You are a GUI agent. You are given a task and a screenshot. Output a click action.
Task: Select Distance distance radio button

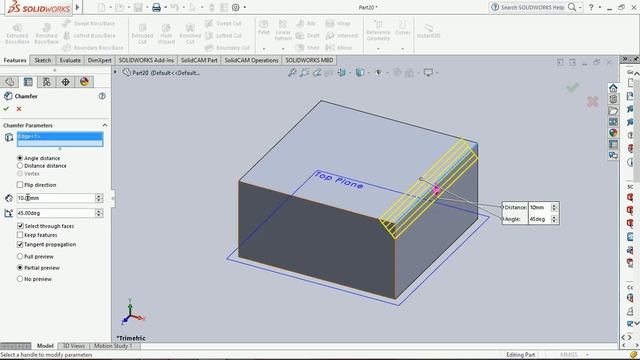pos(20,166)
